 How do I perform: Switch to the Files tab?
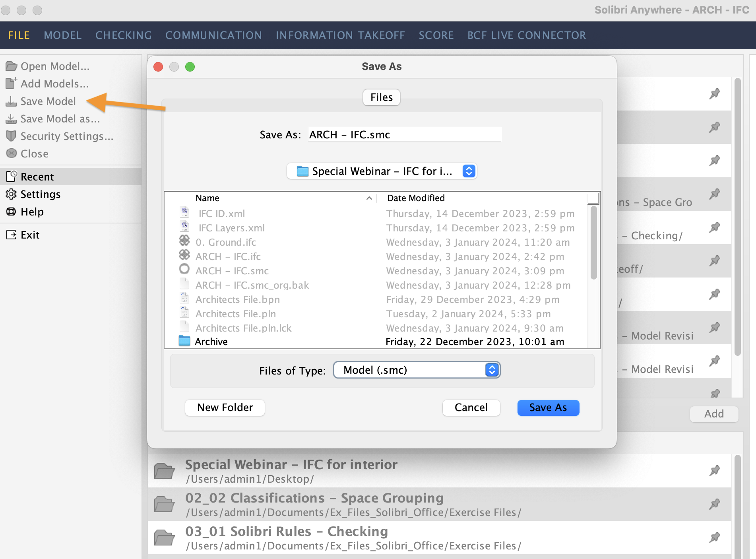[381, 97]
